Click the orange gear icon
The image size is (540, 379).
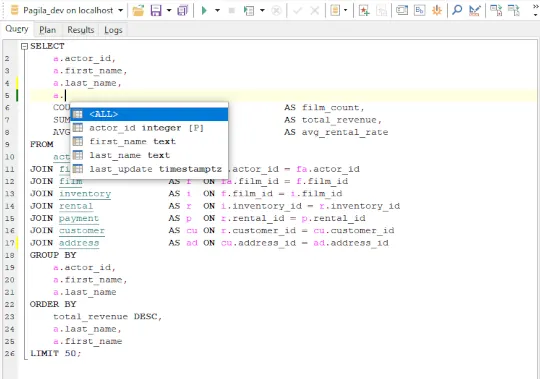(x=437, y=11)
